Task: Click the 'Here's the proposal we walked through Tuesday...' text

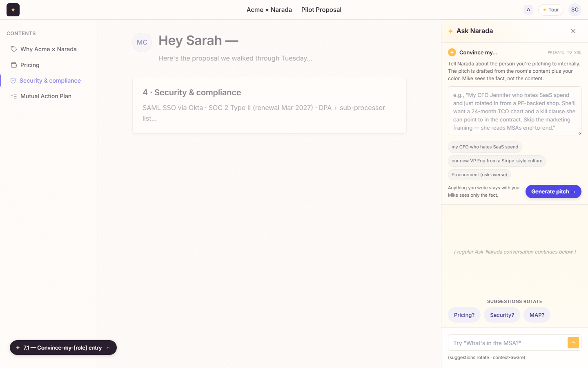Action: (x=235, y=58)
